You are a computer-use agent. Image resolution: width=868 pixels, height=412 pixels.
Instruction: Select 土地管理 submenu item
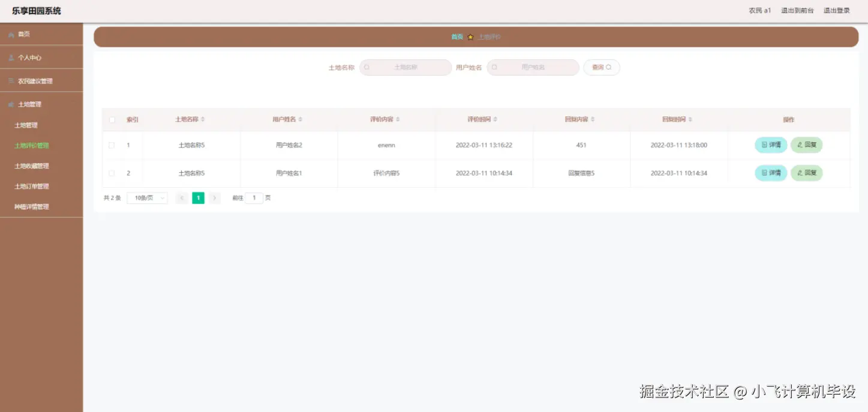(26, 125)
